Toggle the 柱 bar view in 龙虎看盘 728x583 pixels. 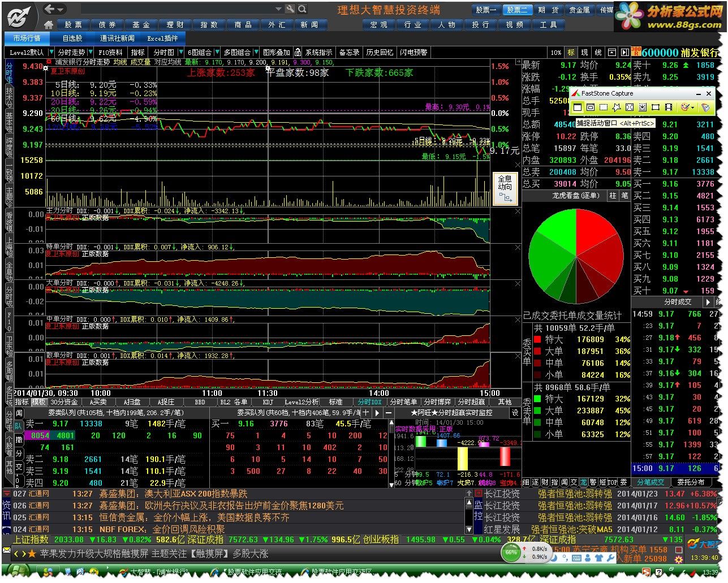point(613,195)
